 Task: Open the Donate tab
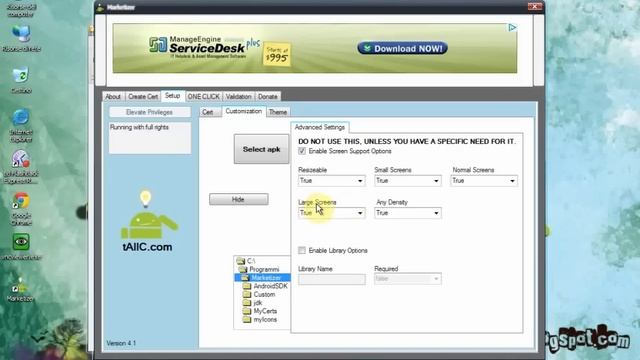click(268, 97)
